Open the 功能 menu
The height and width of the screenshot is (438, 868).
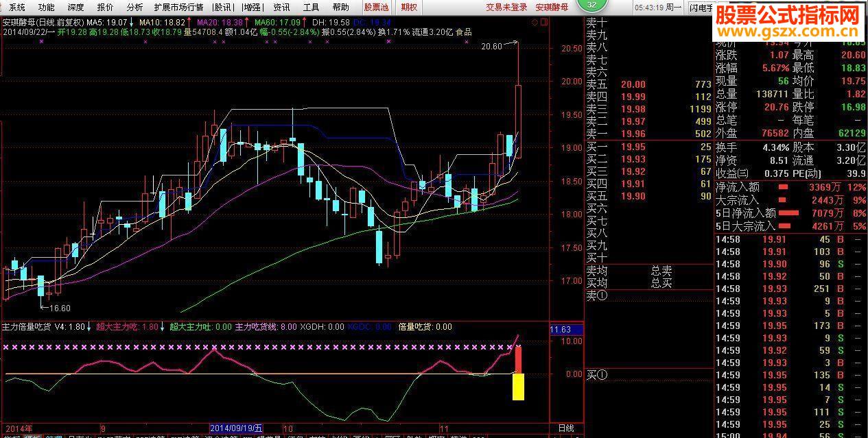tap(46, 7)
